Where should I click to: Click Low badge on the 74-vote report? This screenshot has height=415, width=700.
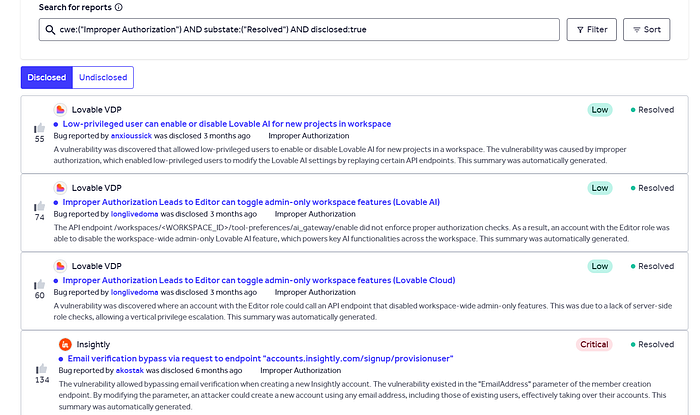(600, 188)
